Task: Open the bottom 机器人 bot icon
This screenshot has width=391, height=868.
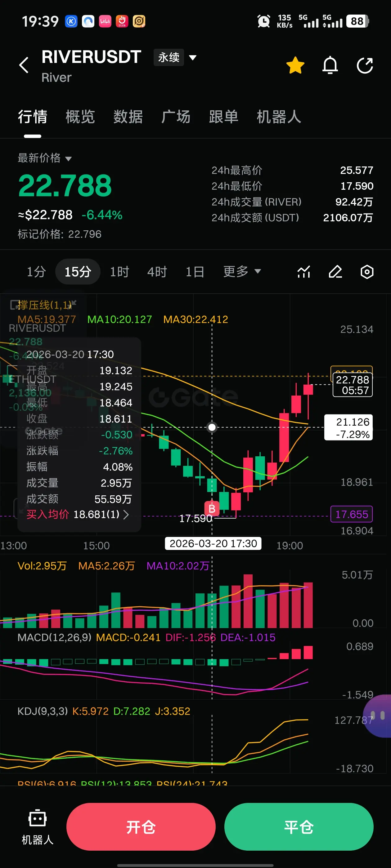Action: pos(38,827)
